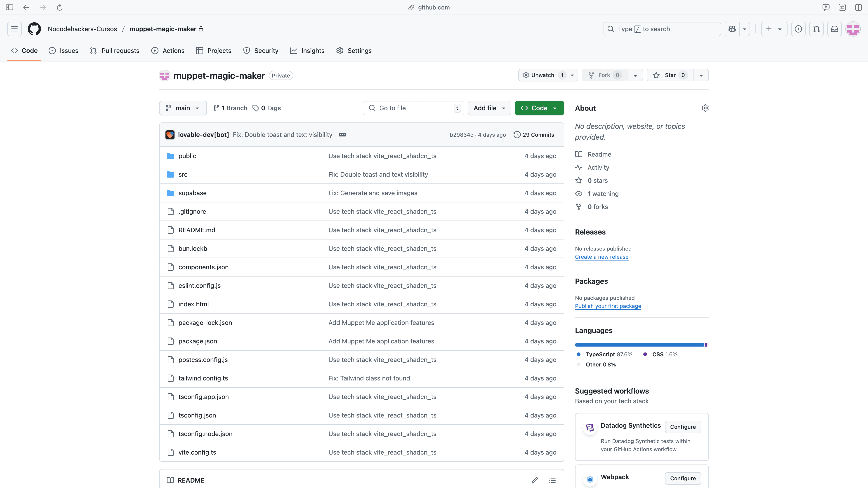Viewport: 868px width, 488px height.
Task: Open the Insights tab
Action: [x=307, y=51]
